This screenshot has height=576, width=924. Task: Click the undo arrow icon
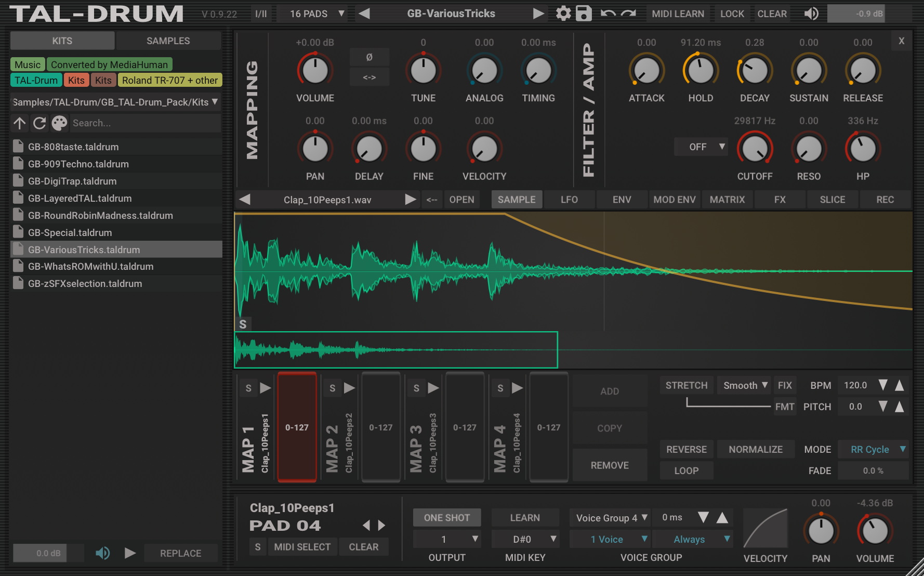tap(608, 14)
